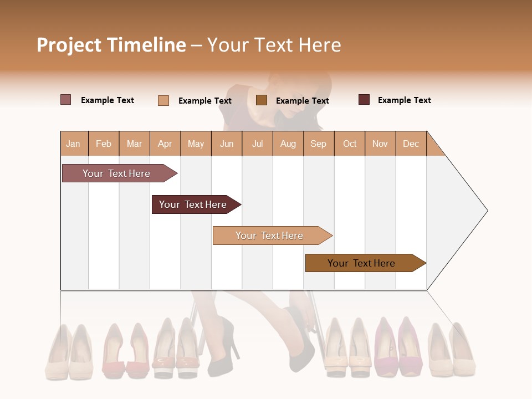Select the first Example Text legend label
Screen dimensions: 532x399
pos(108,100)
